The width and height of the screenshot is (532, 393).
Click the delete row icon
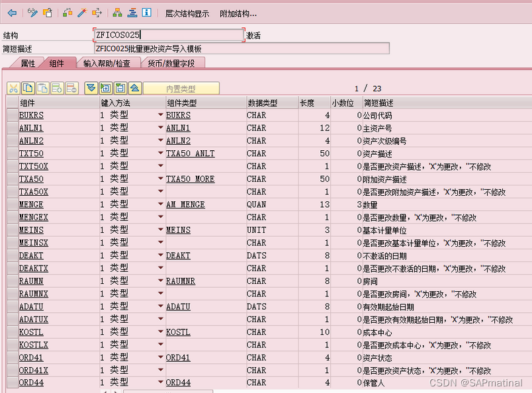point(72,88)
